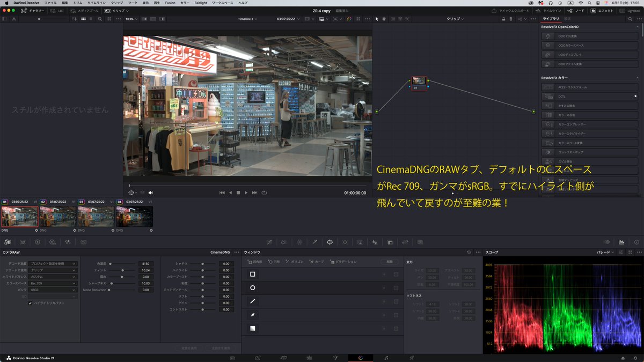Open the viewer zoom 103% dropdown

(131, 19)
